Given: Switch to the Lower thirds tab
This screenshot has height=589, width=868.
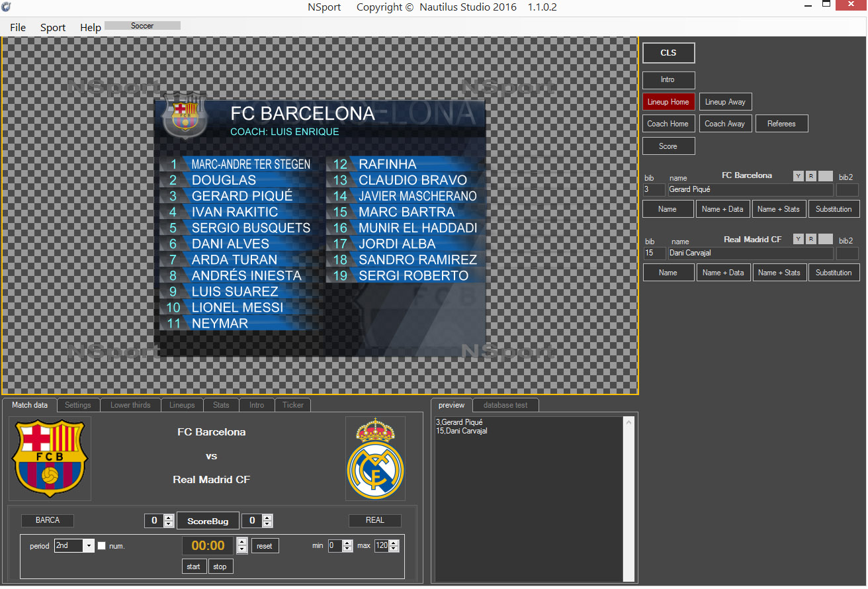Looking at the screenshot, I should 130,405.
